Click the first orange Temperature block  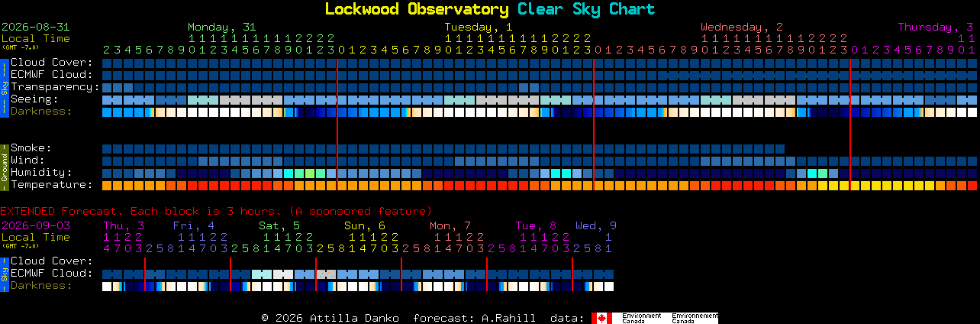pyautogui.click(x=107, y=186)
